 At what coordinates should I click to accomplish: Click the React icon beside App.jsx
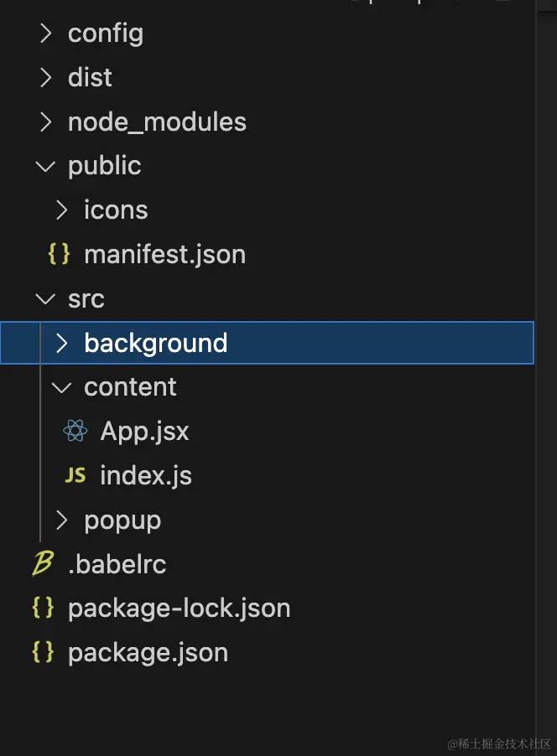coord(75,431)
